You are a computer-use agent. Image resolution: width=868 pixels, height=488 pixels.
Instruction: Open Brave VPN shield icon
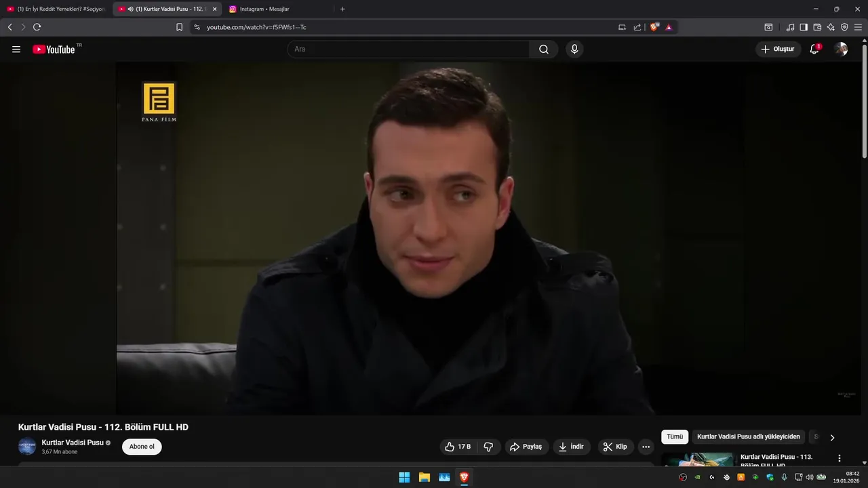click(844, 27)
